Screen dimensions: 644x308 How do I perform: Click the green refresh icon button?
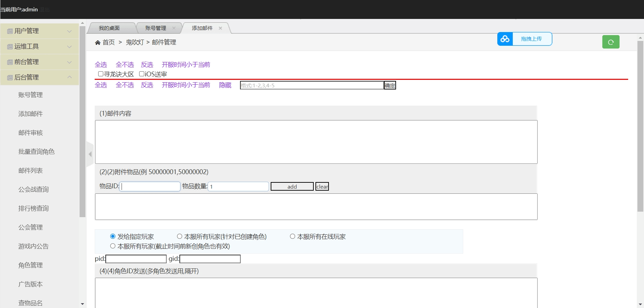tap(611, 42)
